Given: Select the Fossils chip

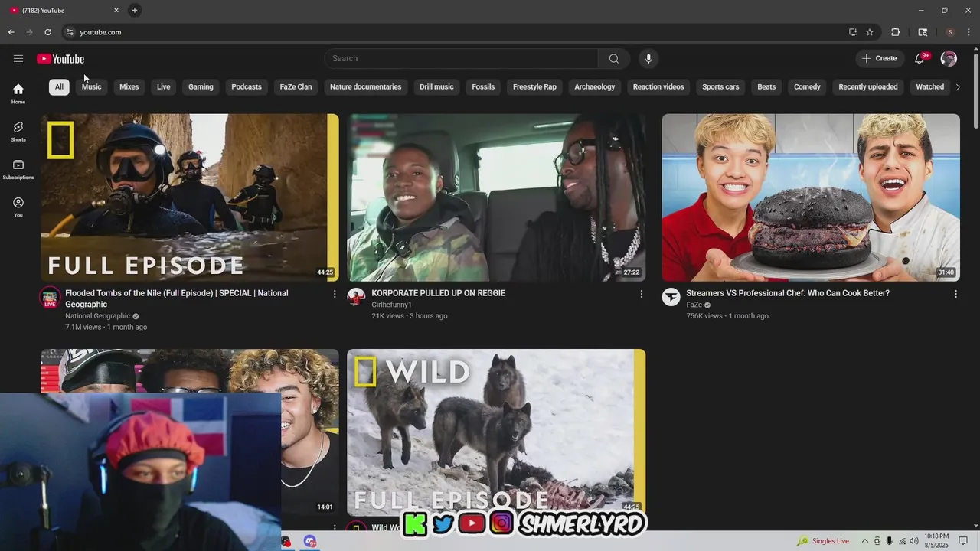Looking at the screenshot, I should pos(483,86).
